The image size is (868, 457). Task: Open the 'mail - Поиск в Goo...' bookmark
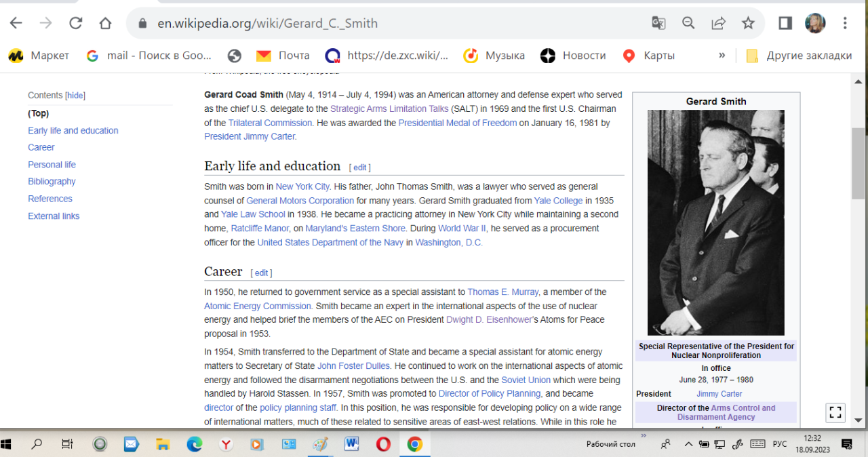(149, 56)
